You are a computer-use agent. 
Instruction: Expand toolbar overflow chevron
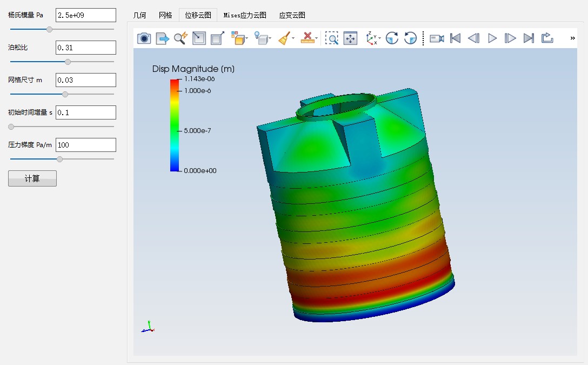pyautogui.click(x=573, y=38)
